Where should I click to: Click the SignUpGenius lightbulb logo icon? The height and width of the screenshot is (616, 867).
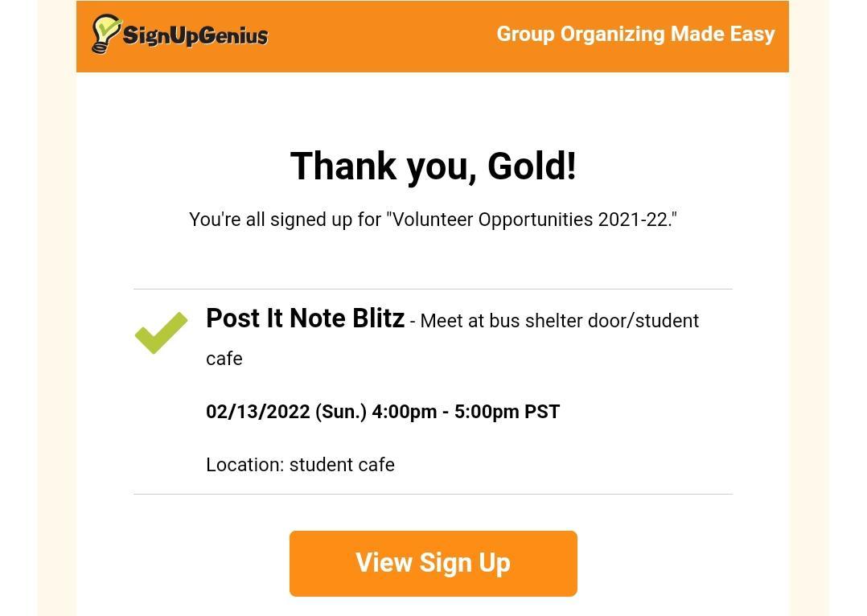coord(105,34)
